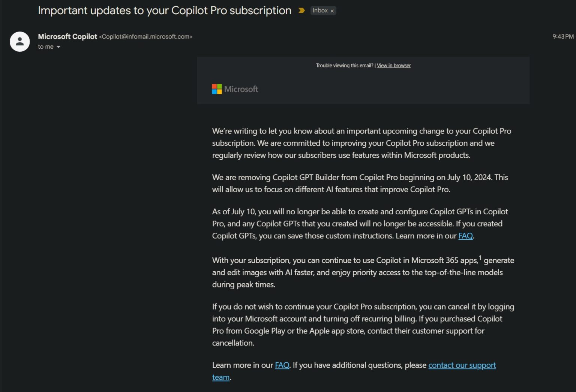The height and width of the screenshot is (392, 576).
Task: Click the green square of the Microsoft logo
Action: tap(220, 86)
